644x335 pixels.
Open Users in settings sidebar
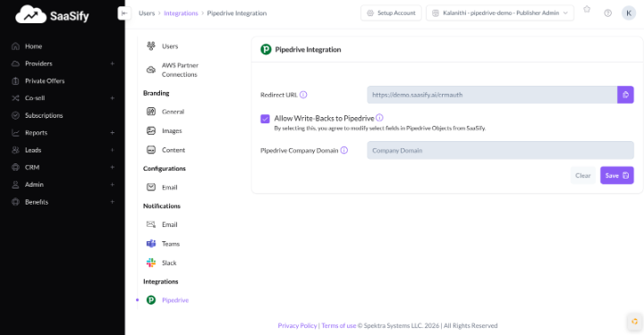coord(170,46)
